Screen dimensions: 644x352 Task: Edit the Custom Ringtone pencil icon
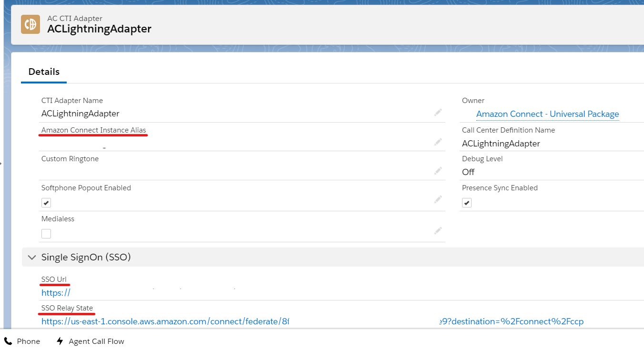pyautogui.click(x=438, y=171)
